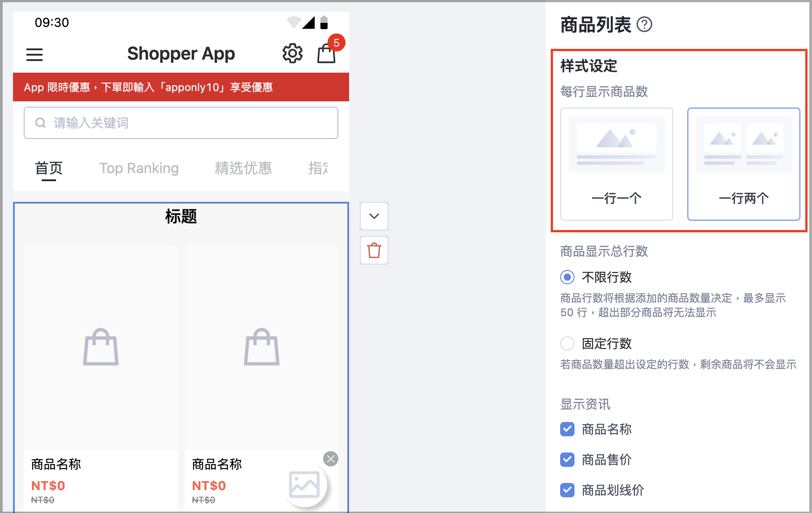Open the hamburger menu in Shopper App

(x=35, y=55)
